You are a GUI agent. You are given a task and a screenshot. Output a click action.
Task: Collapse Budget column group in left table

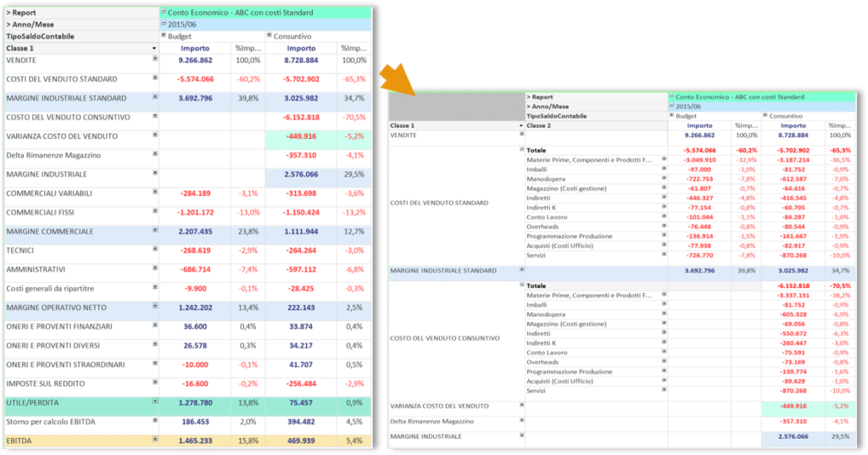point(163,36)
